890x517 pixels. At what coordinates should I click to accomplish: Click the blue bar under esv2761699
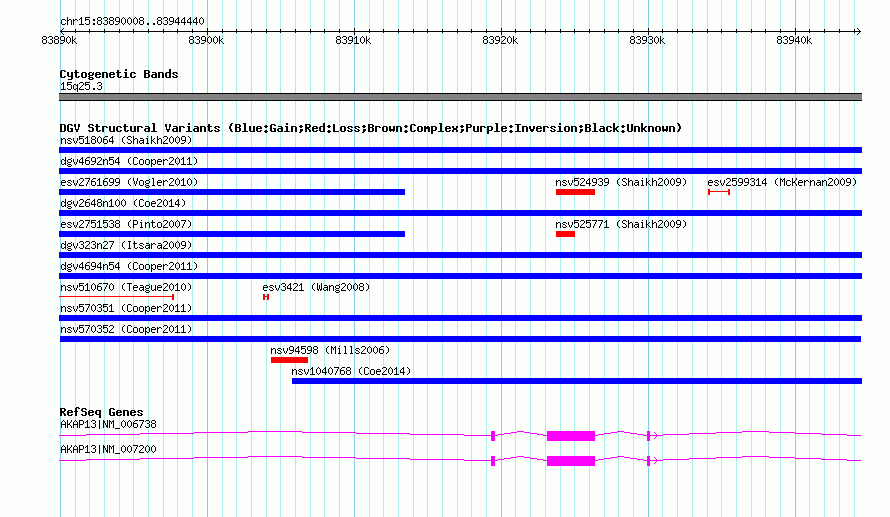(232, 192)
